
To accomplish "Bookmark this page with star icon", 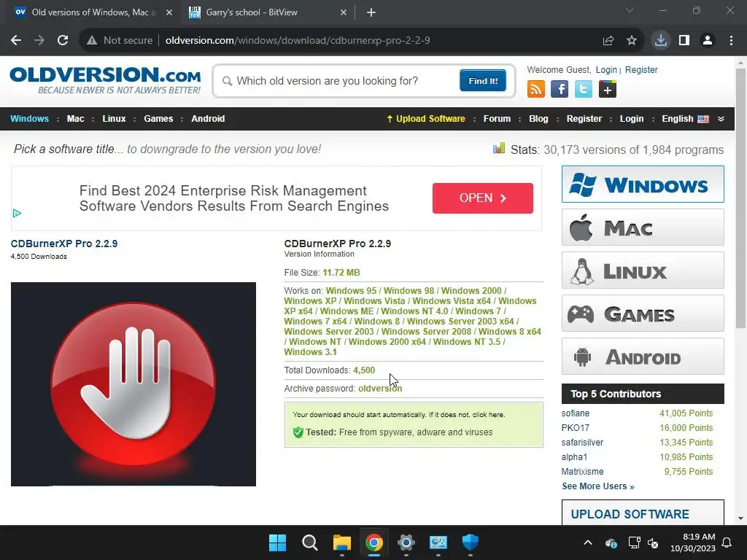I will pos(632,41).
